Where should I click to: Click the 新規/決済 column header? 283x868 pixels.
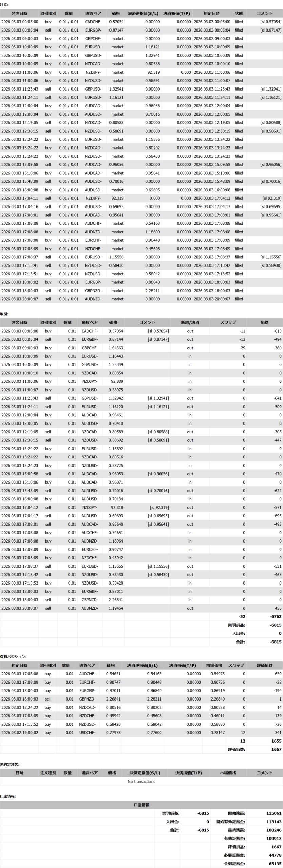tap(190, 322)
